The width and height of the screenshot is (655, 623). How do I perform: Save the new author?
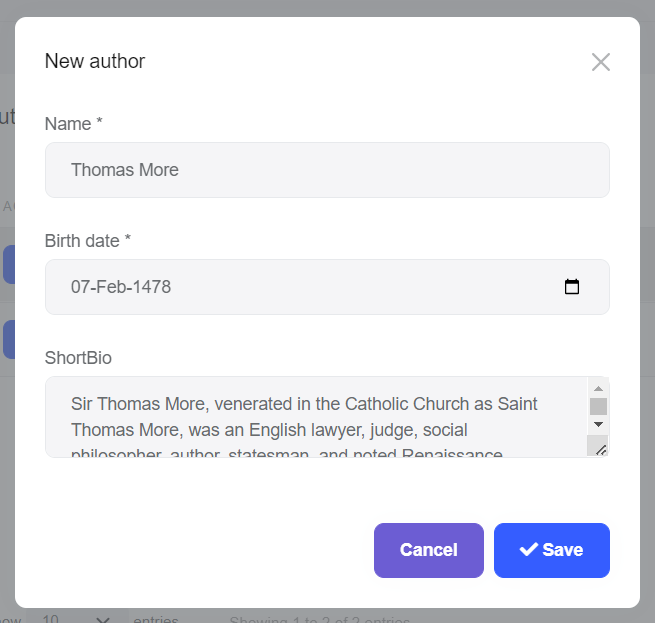[x=552, y=550]
